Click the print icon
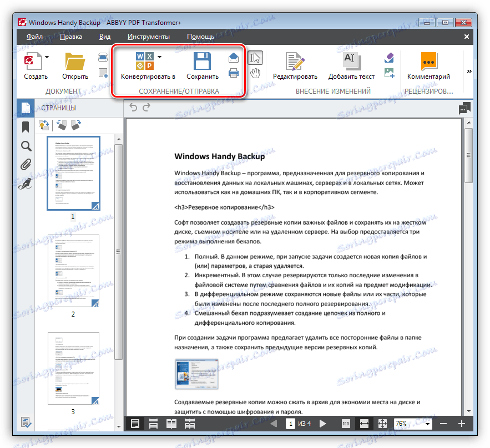490x448 pixels. point(234,73)
